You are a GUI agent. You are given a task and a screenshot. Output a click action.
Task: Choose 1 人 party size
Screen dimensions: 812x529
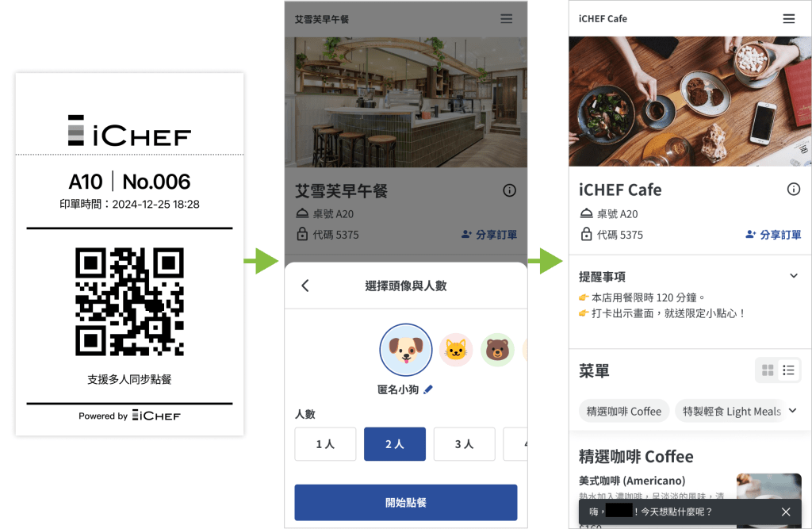(325, 444)
